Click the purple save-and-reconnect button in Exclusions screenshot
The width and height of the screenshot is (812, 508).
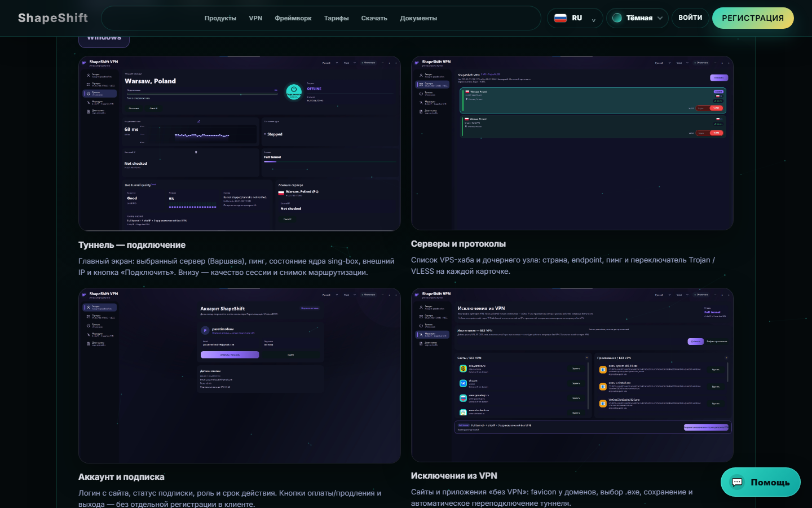pyautogui.click(x=706, y=427)
